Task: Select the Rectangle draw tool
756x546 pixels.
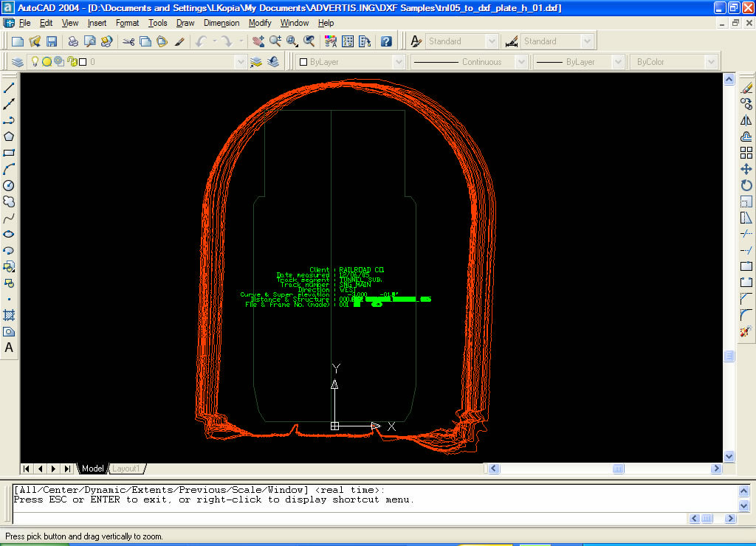Action: (x=9, y=153)
